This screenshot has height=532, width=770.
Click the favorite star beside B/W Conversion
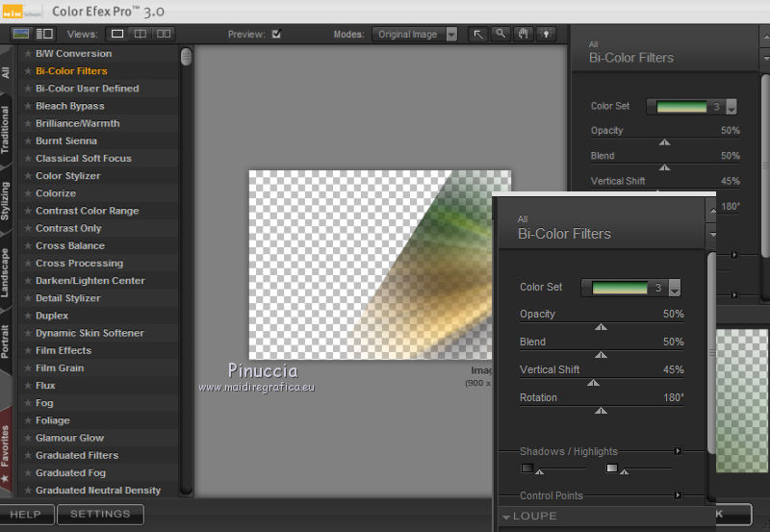point(28,54)
